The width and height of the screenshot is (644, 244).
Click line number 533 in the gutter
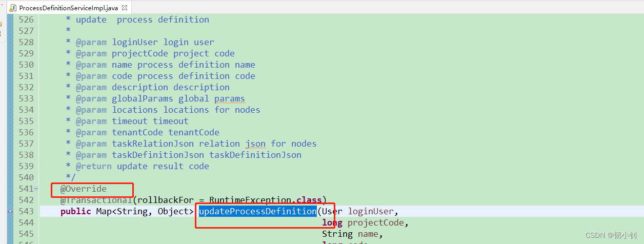pyautogui.click(x=26, y=98)
